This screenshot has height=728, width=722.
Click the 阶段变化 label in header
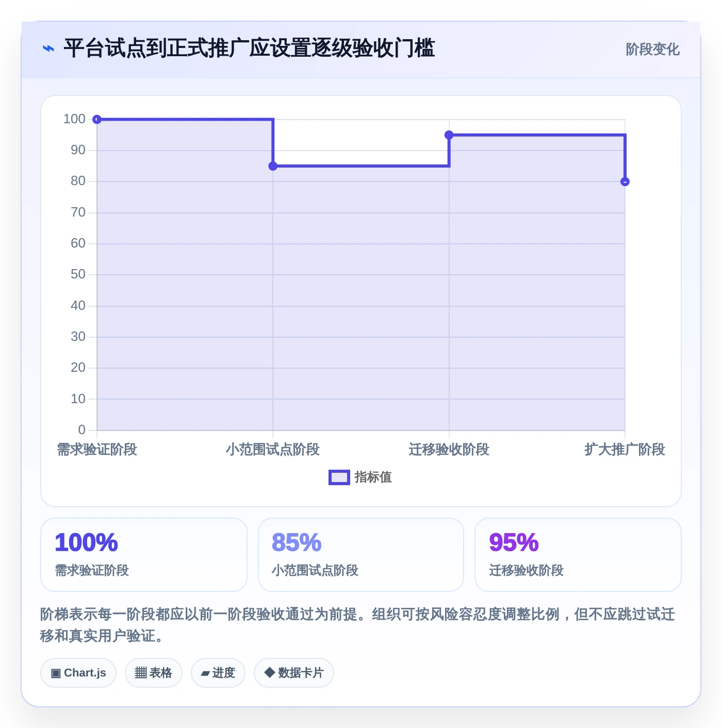pyautogui.click(x=652, y=49)
